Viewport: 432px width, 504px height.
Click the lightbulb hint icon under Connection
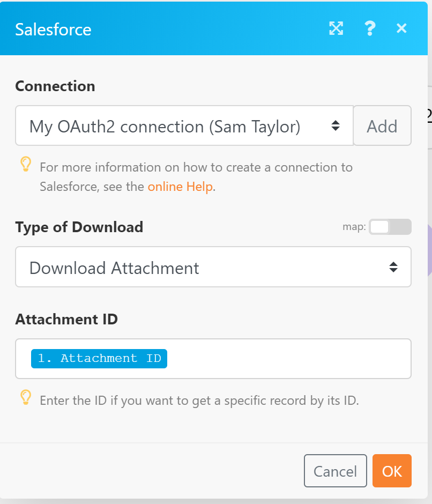(x=25, y=165)
